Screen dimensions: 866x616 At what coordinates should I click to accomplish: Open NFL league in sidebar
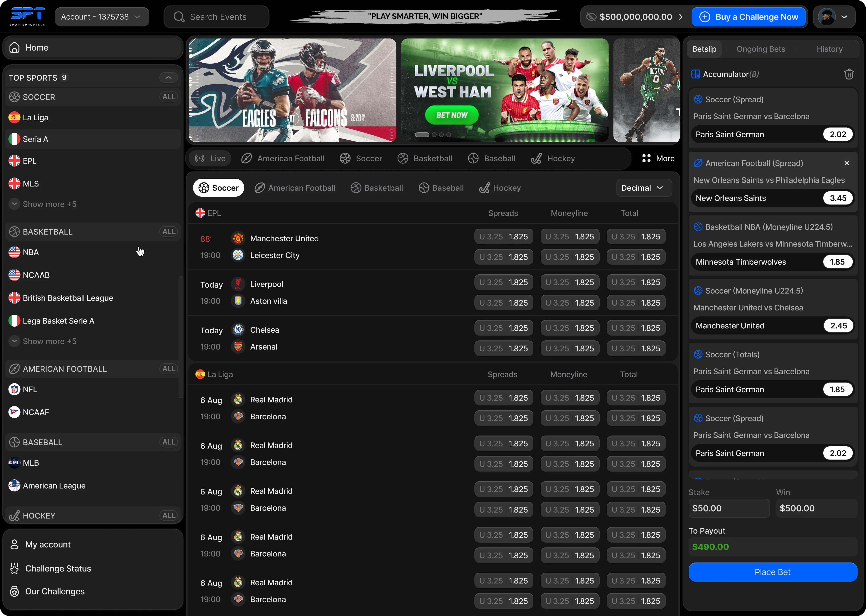[x=93, y=389]
